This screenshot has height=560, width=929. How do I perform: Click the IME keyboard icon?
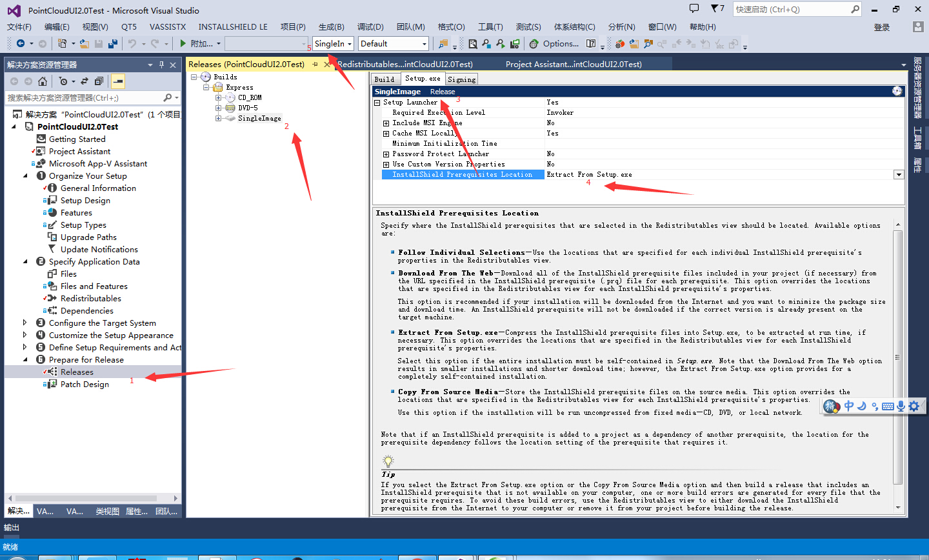pos(888,406)
